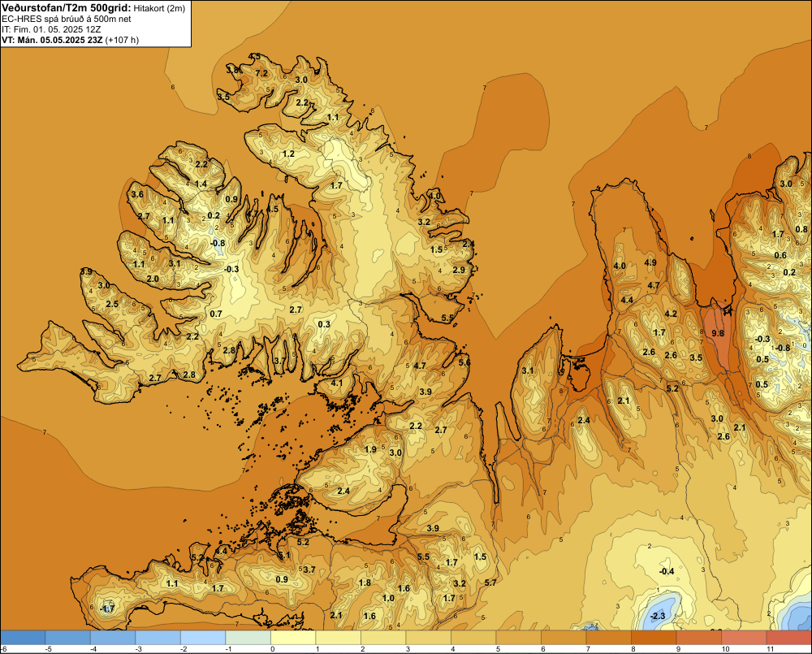This screenshot has width=812, height=654.
Task: Pick the legend swatch between -1 and 0
Action: click(248, 638)
